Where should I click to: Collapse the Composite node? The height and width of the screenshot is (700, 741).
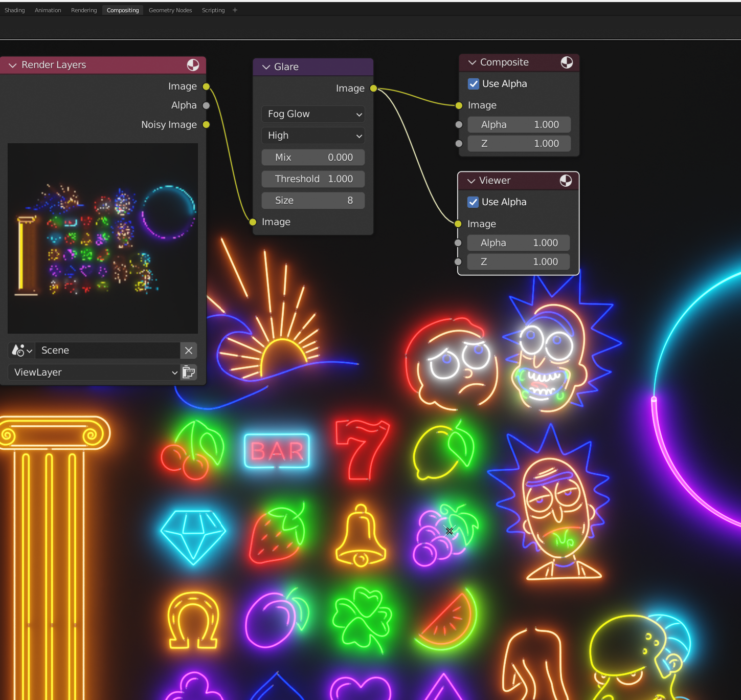pos(472,62)
